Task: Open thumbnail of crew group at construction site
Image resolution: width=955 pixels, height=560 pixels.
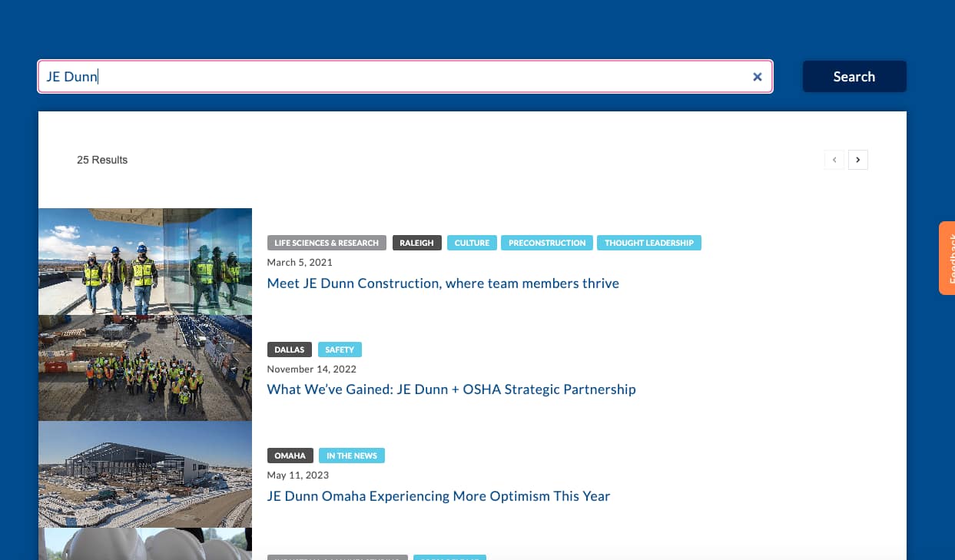Action: click(x=145, y=368)
